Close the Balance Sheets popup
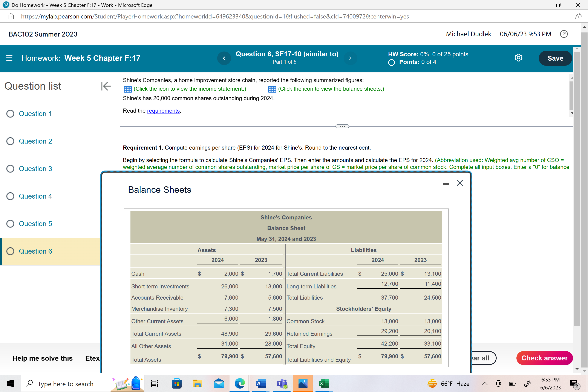The height and width of the screenshot is (392, 588). click(460, 183)
